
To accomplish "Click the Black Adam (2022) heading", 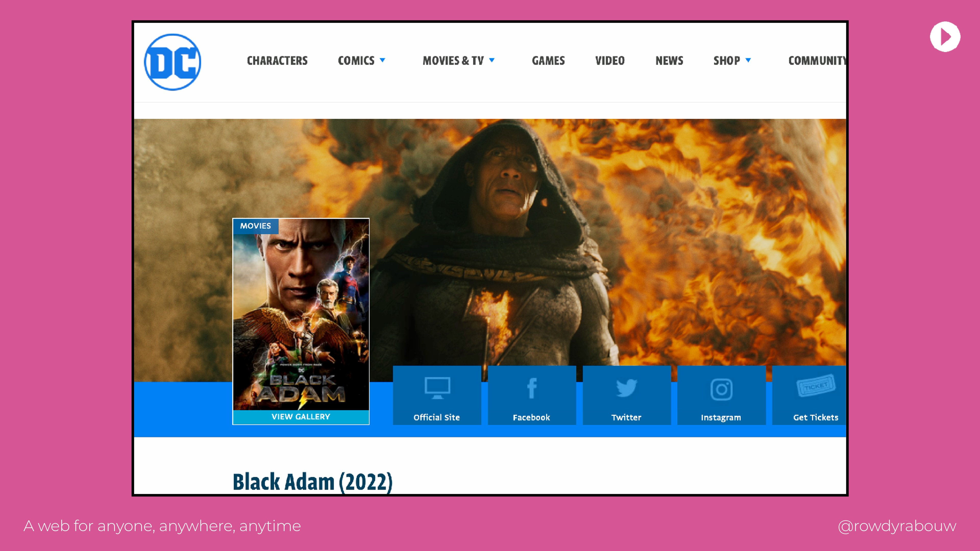I will 312,482.
